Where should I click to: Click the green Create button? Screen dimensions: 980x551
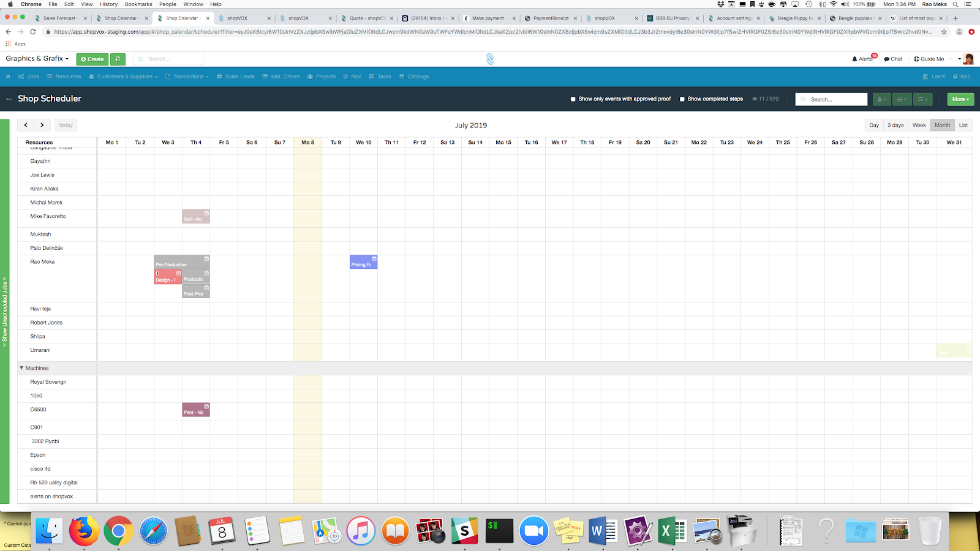tap(92, 59)
